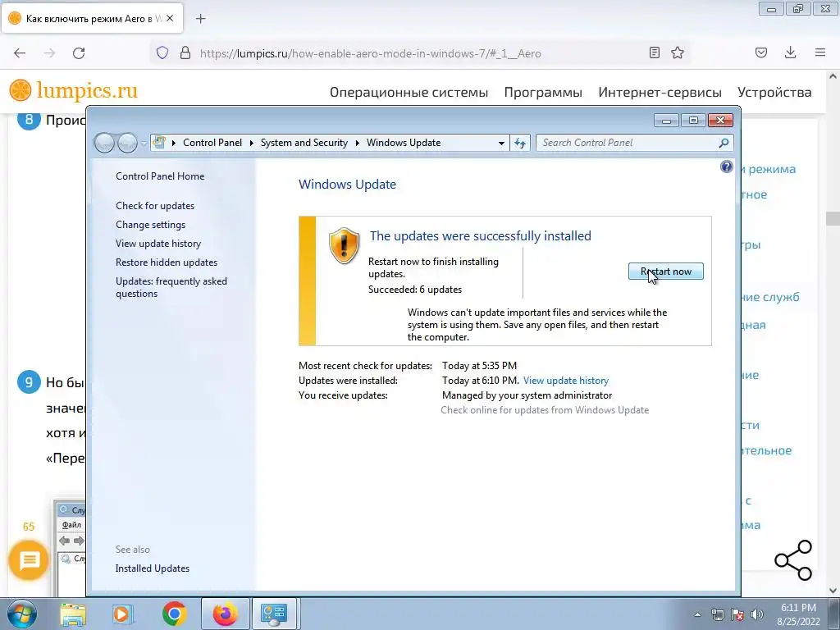This screenshot has width=840, height=630.
Task: Click the padlock site info icon
Action: click(185, 52)
